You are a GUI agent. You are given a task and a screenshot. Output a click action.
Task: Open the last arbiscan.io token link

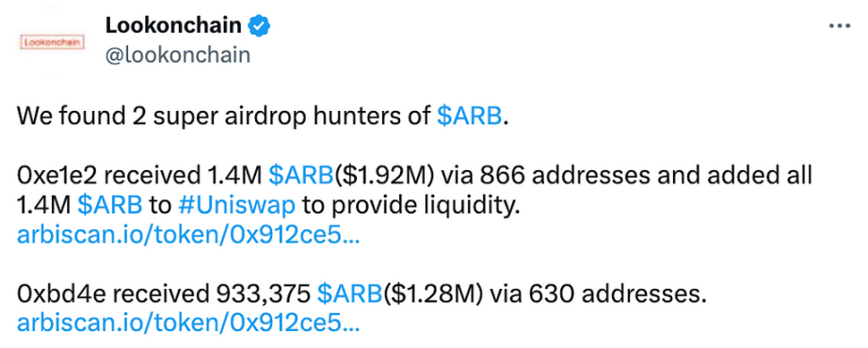coord(188,324)
